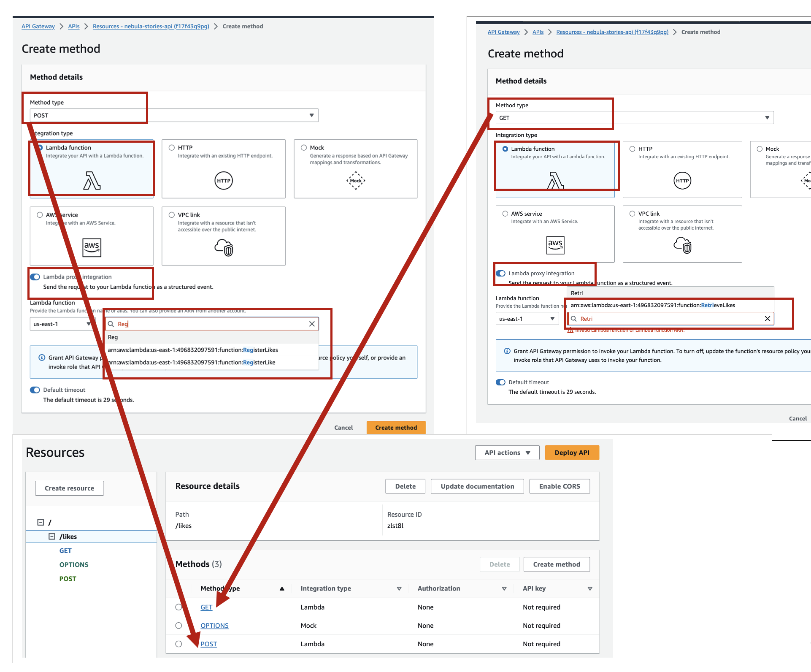Click API Gateway breadcrumb in left form

pyautogui.click(x=38, y=26)
